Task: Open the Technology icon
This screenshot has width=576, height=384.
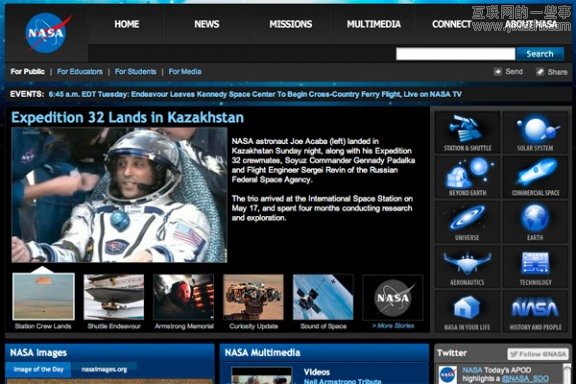Action: [x=535, y=267]
